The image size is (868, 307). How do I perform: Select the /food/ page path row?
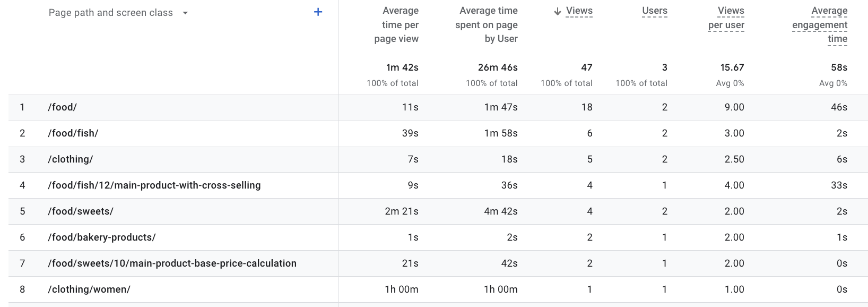[63, 107]
